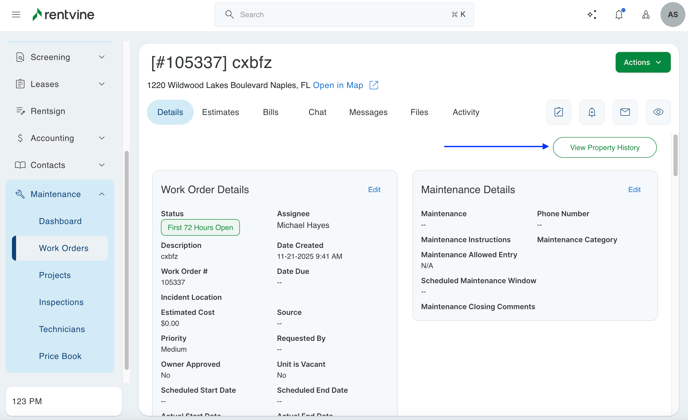688x420 pixels.
Task: Switch to the Estimates tab
Action: coord(220,112)
